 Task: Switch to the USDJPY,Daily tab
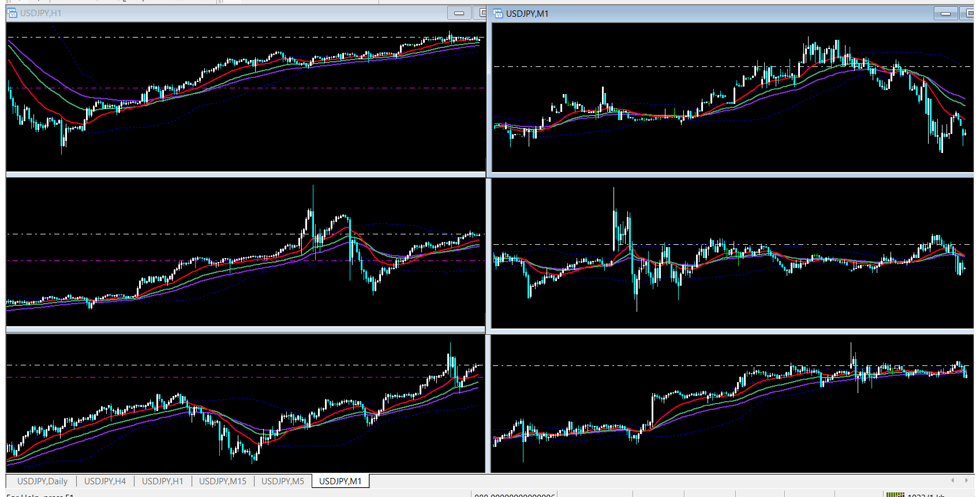[x=42, y=481]
